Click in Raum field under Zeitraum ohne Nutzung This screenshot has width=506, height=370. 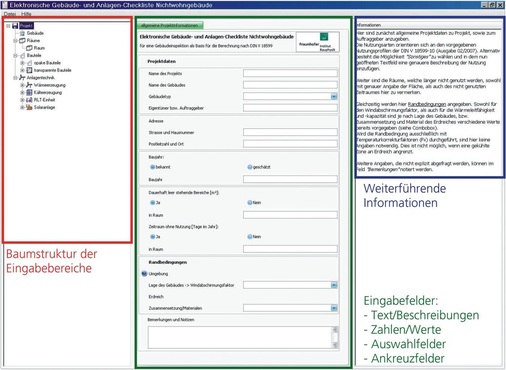(290, 249)
